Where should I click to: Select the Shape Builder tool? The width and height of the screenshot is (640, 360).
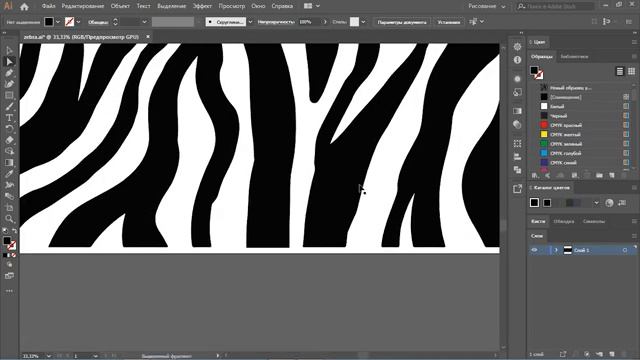point(9,151)
